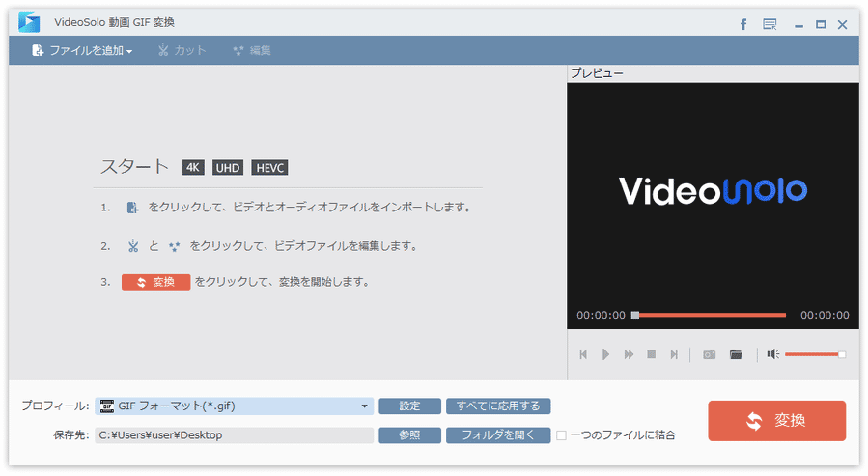Click the VideoSolo app logo icon

pyautogui.click(x=29, y=22)
